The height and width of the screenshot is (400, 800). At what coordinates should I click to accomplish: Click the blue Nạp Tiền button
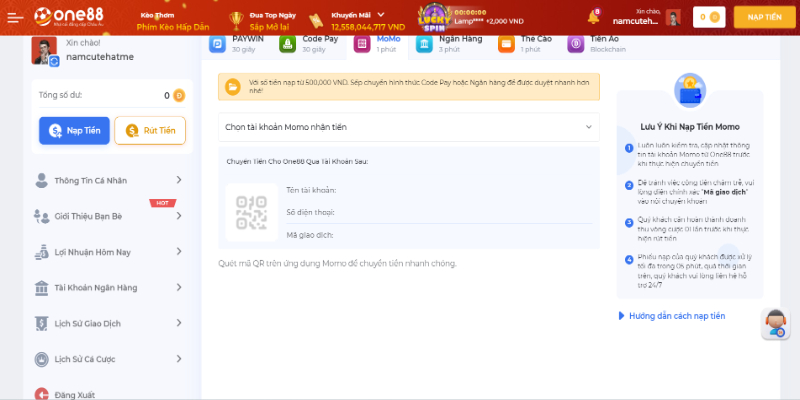click(x=74, y=131)
